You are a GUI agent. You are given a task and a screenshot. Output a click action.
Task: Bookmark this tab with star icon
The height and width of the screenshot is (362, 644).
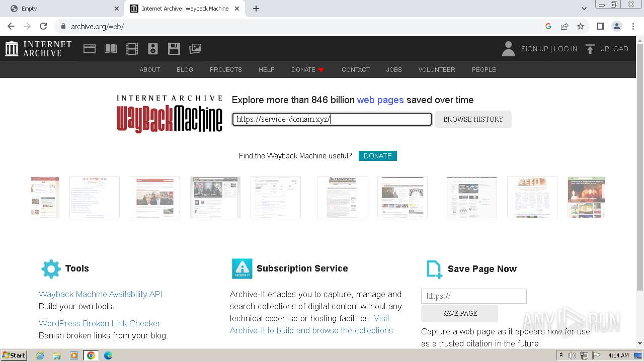click(x=581, y=26)
